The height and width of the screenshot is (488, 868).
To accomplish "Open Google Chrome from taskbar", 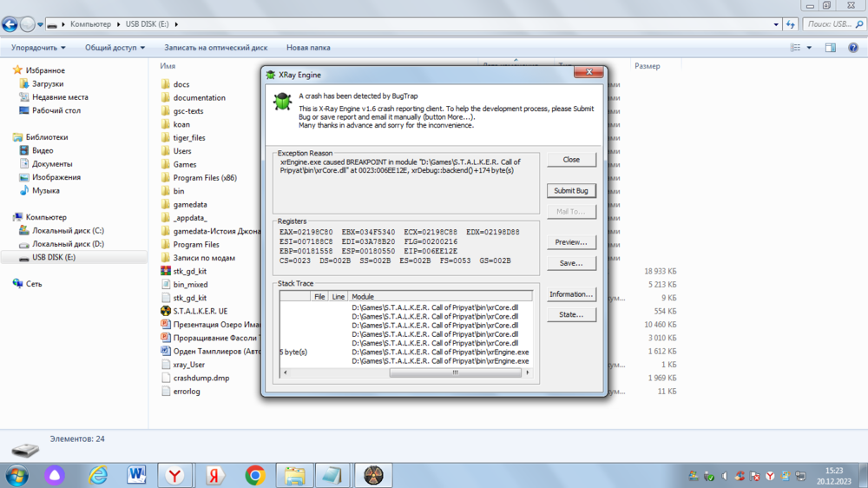I will [x=255, y=475].
